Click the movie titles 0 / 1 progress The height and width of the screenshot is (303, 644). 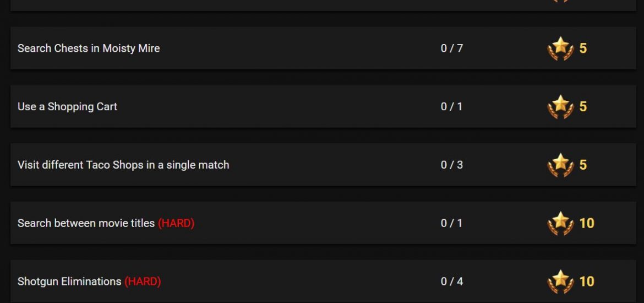pos(452,224)
